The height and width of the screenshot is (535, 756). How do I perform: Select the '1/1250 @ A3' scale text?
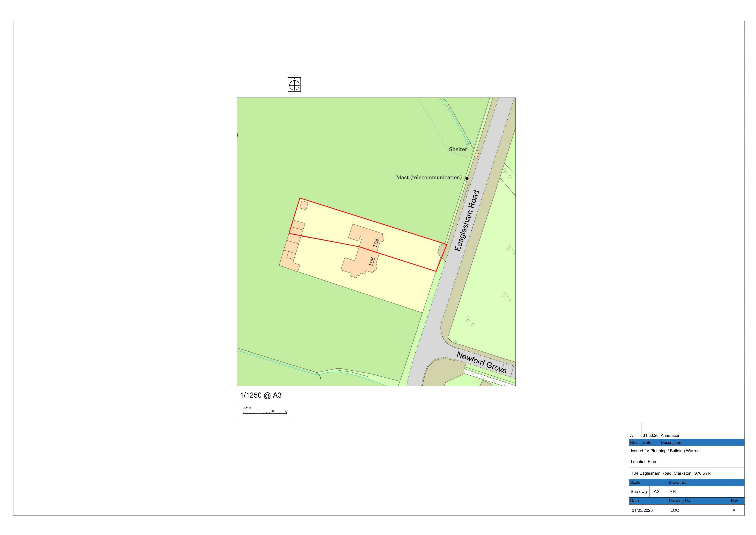(261, 395)
